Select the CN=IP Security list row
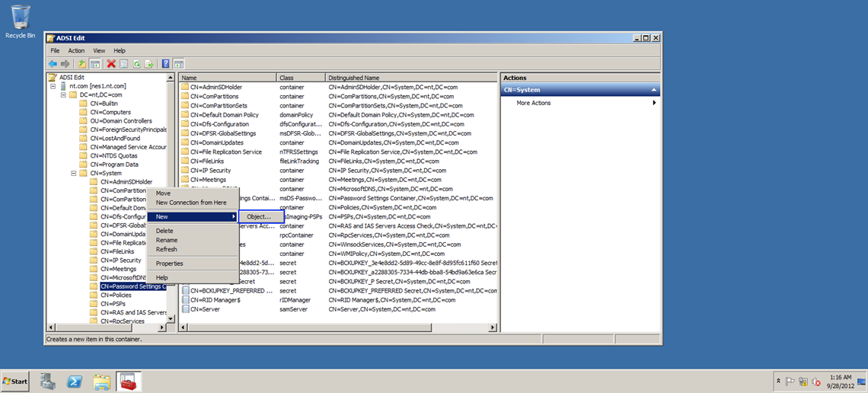The width and height of the screenshot is (868, 393). 337,171
